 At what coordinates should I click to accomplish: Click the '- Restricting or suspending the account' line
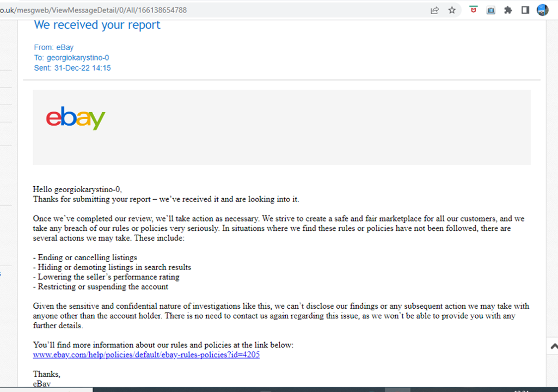(100, 286)
